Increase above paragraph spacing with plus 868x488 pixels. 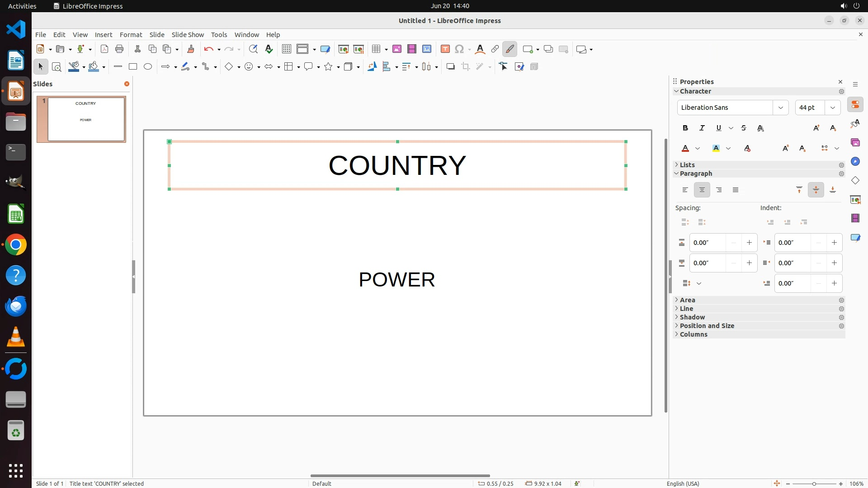pyautogui.click(x=749, y=243)
